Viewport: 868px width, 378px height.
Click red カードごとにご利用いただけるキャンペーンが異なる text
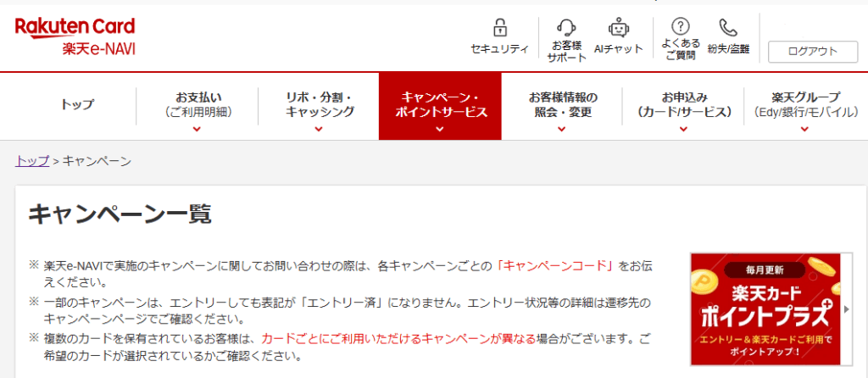(x=398, y=339)
